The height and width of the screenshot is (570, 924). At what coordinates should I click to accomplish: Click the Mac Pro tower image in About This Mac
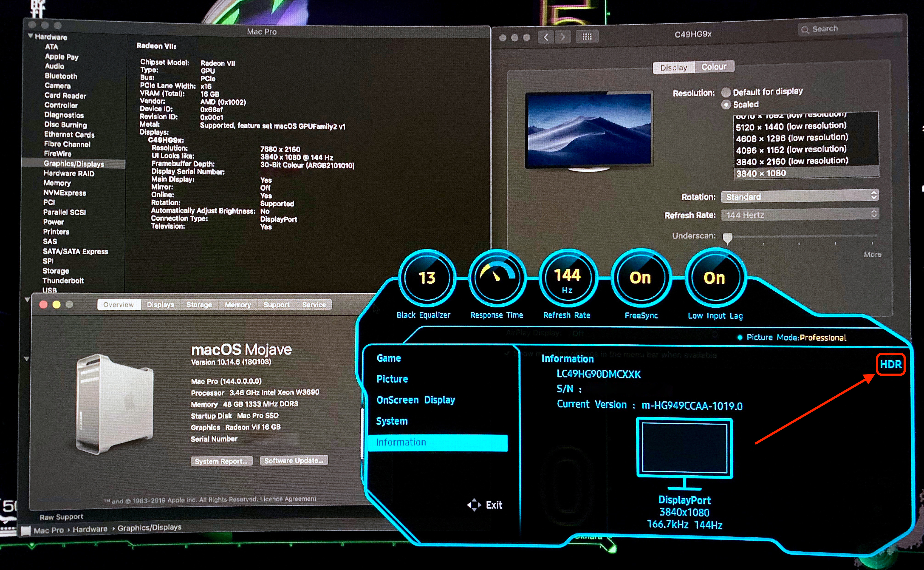115,404
